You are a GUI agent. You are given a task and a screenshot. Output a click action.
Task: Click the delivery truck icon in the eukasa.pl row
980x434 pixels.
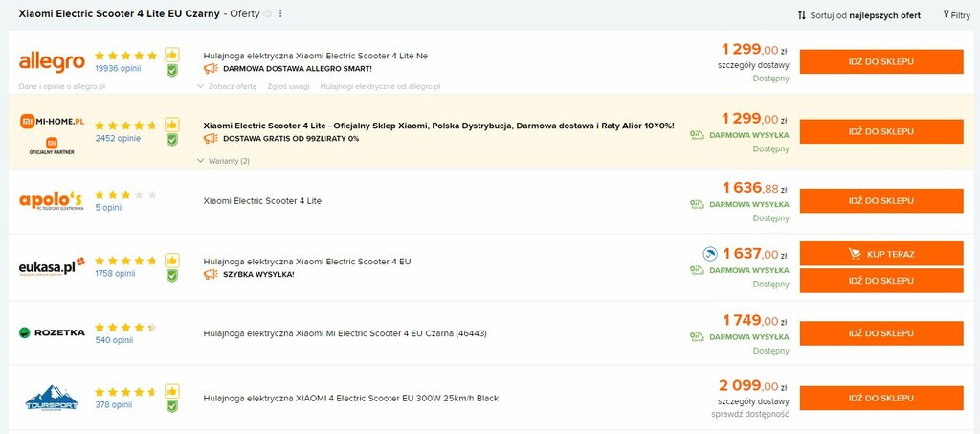[x=697, y=270]
